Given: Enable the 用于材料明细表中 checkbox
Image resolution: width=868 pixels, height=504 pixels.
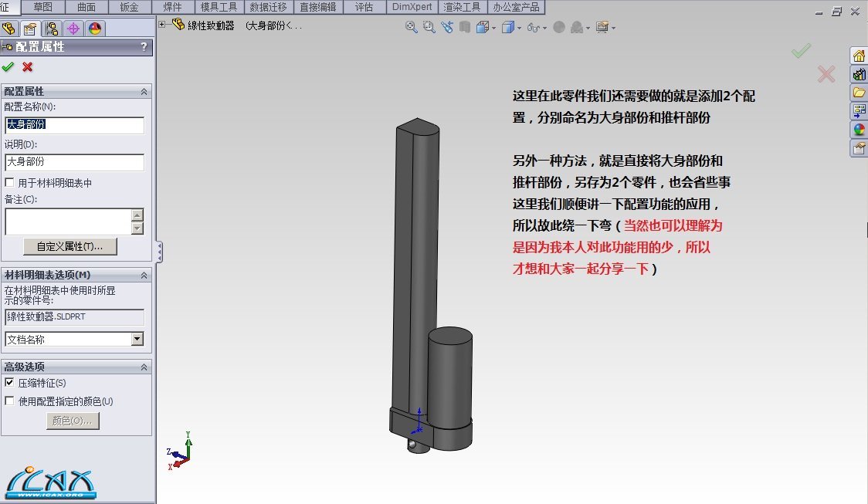Looking at the screenshot, I should [10, 183].
